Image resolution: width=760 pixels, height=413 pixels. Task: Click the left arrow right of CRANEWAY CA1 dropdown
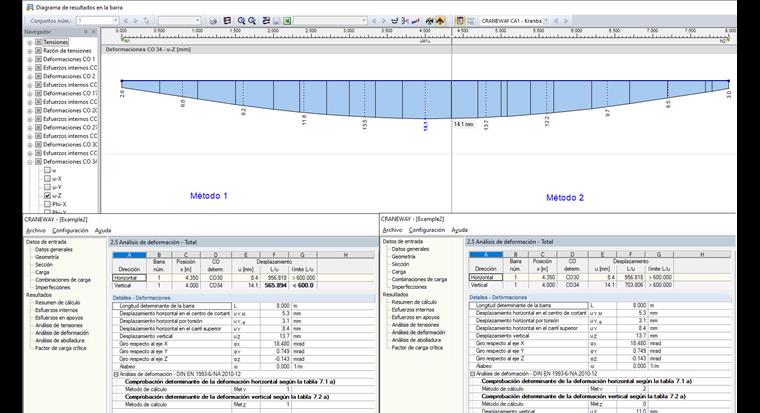tap(556, 21)
